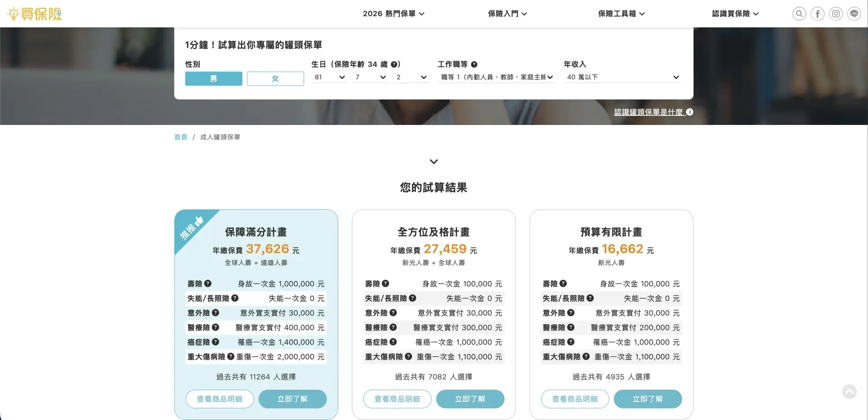This screenshot has width=868, height=420.
Task: Click the arrow icon after 認識罐頭保單是什麼
Action: coord(689,112)
